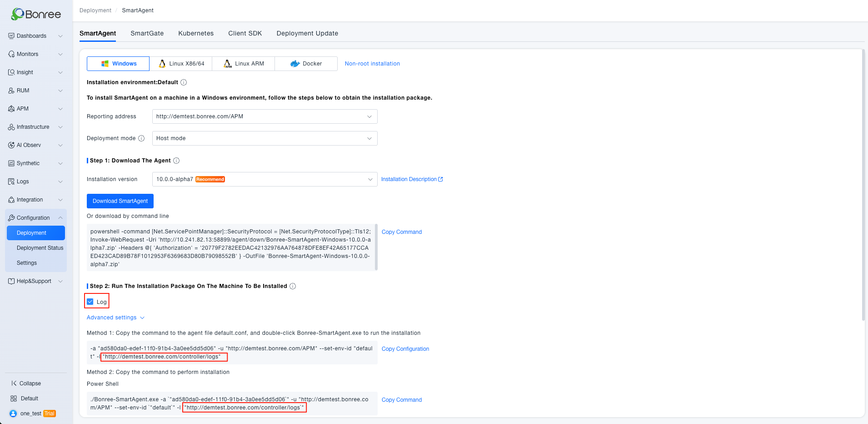Click the Collapse sidebar icon
This screenshot has width=868, height=424.
coord(14,384)
